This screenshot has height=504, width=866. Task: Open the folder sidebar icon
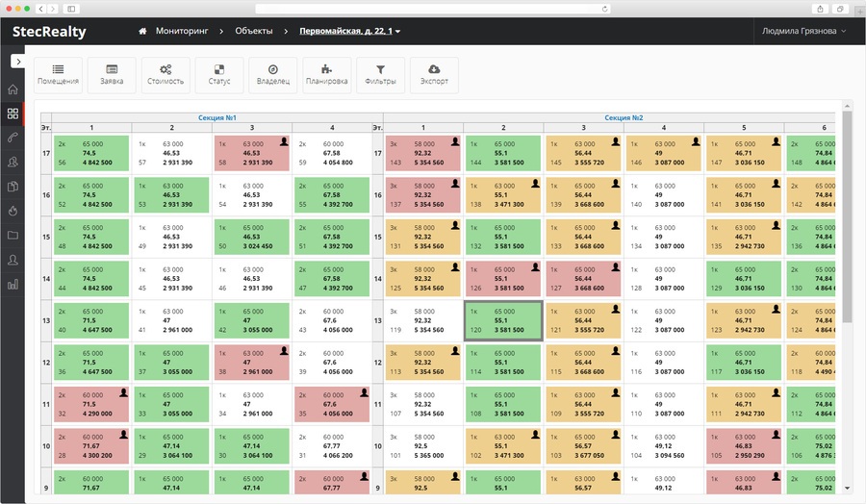tap(13, 235)
